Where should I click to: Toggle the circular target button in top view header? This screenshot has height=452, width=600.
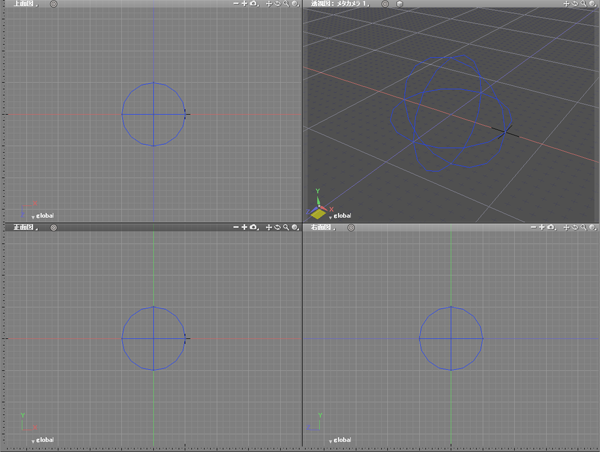coord(54,4)
